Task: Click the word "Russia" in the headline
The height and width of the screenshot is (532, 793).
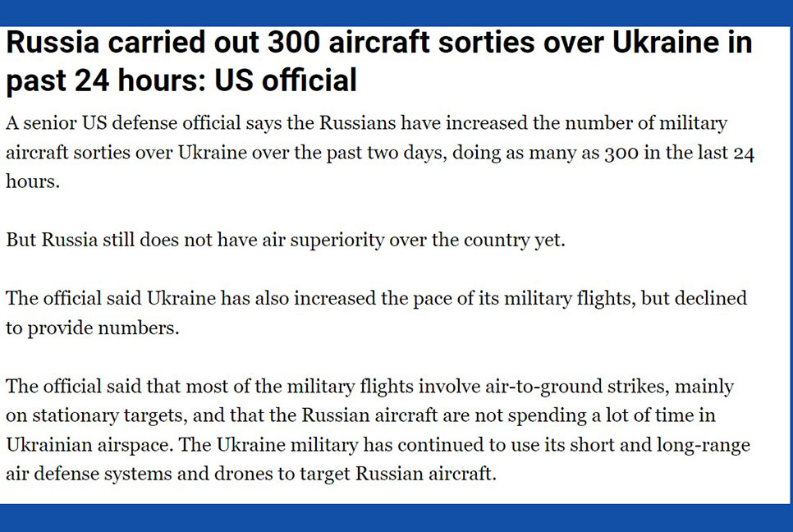Action: point(53,42)
